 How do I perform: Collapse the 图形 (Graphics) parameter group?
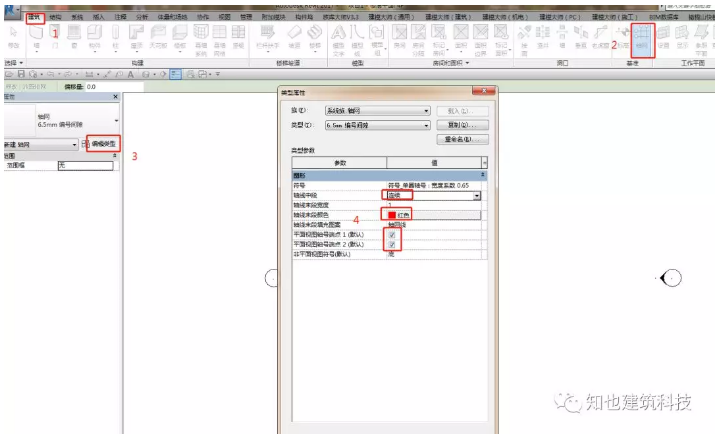coord(483,175)
